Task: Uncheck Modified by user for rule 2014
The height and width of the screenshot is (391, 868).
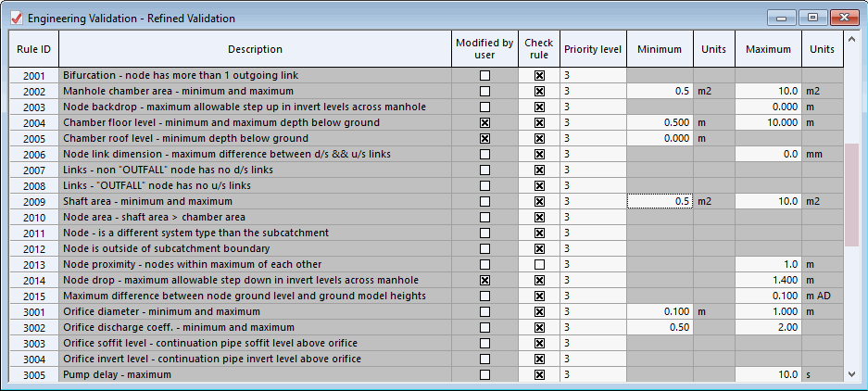Action: (484, 280)
